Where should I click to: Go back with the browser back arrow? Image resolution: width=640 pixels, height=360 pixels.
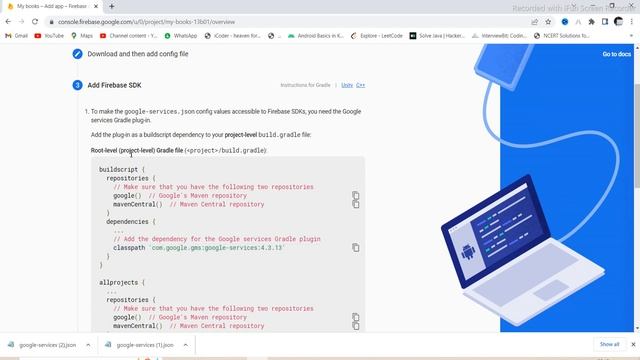coord(9,22)
